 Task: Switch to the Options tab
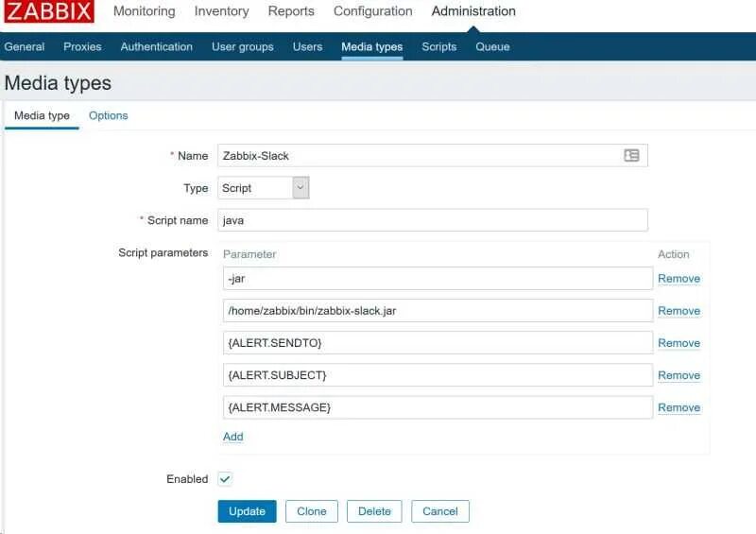(x=109, y=115)
